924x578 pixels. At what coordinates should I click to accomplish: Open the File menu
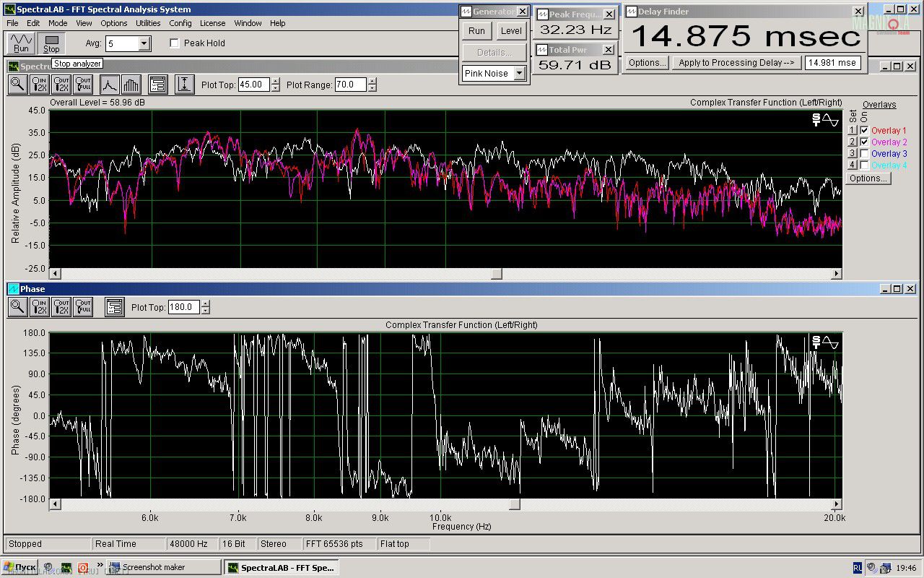pyautogui.click(x=13, y=23)
